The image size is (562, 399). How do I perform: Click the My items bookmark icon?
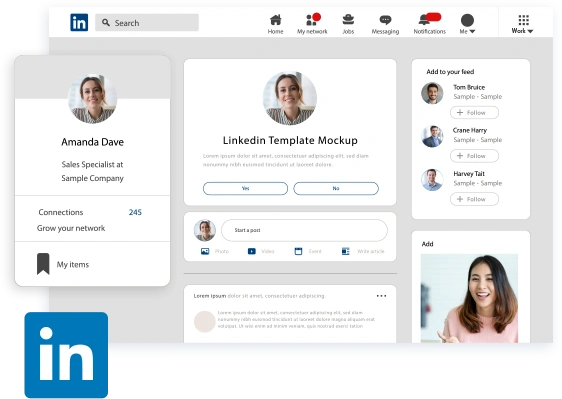43,264
